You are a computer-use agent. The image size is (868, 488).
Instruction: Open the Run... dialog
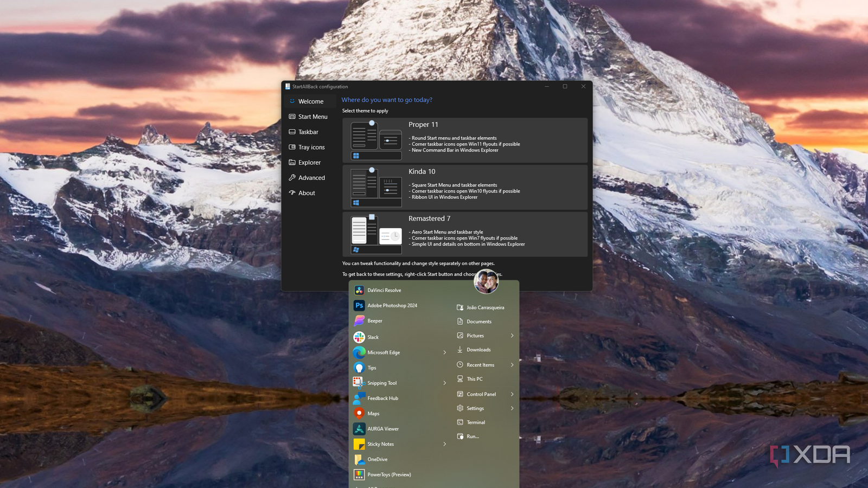pyautogui.click(x=472, y=436)
